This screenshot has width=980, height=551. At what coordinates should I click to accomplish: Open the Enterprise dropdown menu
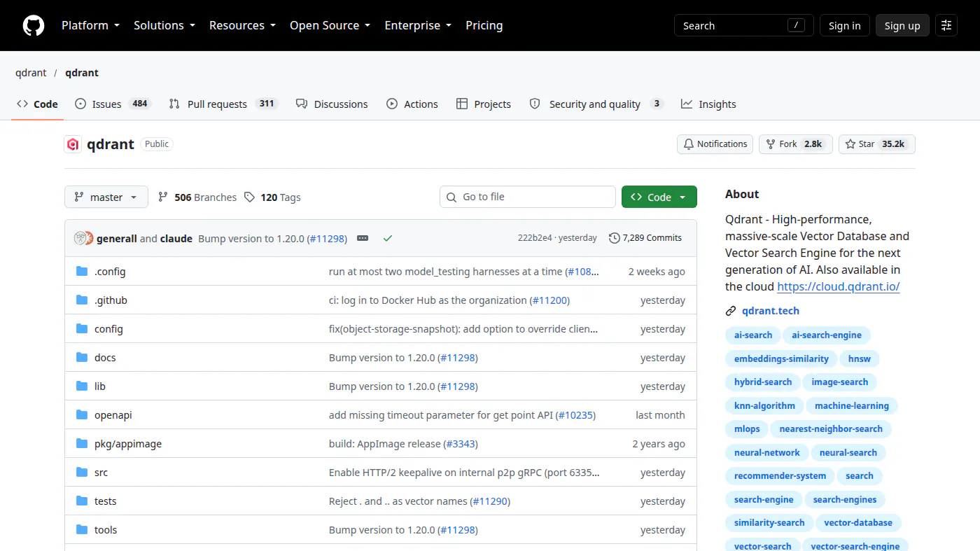click(418, 25)
